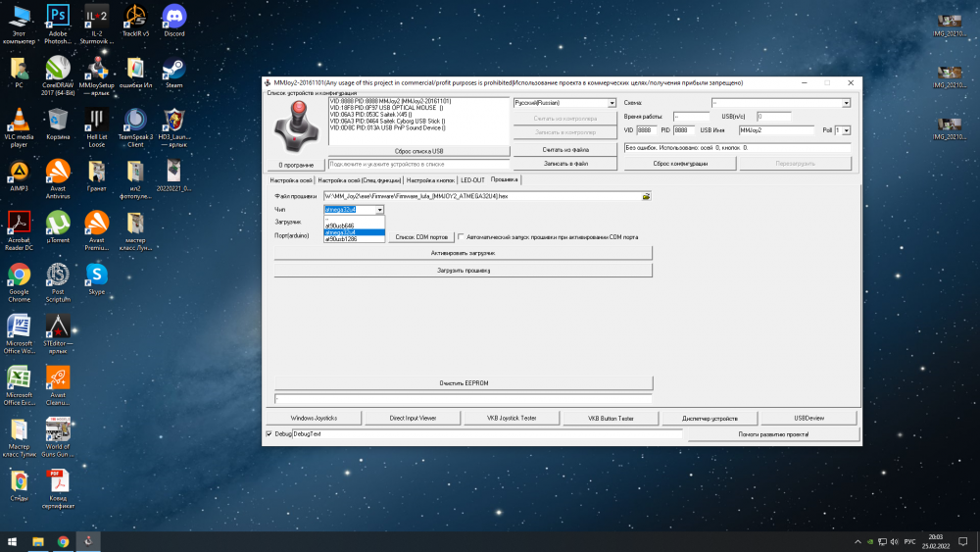Open VLC media player shortcut
The height and width of the screenshot is (552, 980).
click(19, 122)
